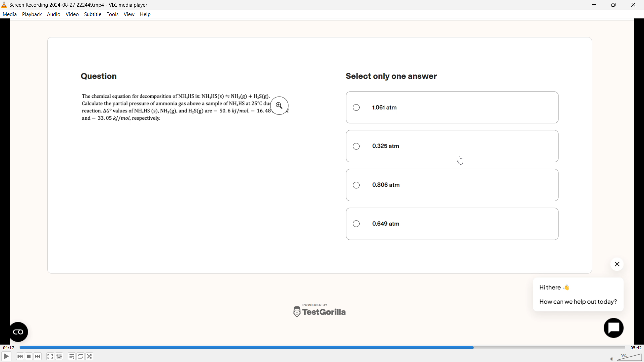644x362 pixels.
Task: Open the Video menu
Action: (72, 14)
